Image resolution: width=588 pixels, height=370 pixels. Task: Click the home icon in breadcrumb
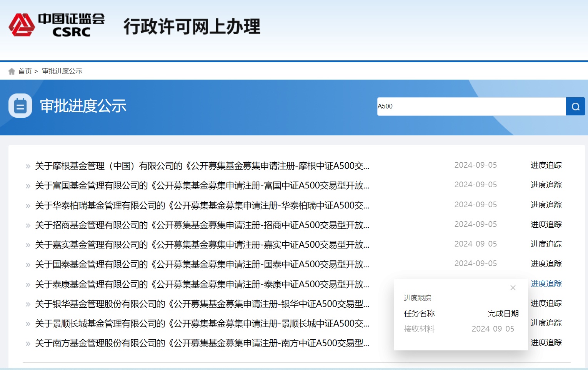[x=12, y=71]
